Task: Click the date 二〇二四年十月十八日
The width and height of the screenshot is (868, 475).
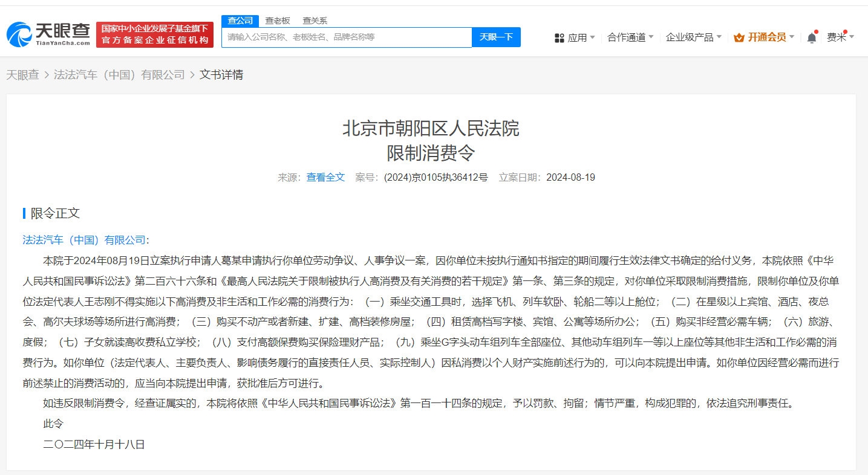Action: (x=94, y=444)
